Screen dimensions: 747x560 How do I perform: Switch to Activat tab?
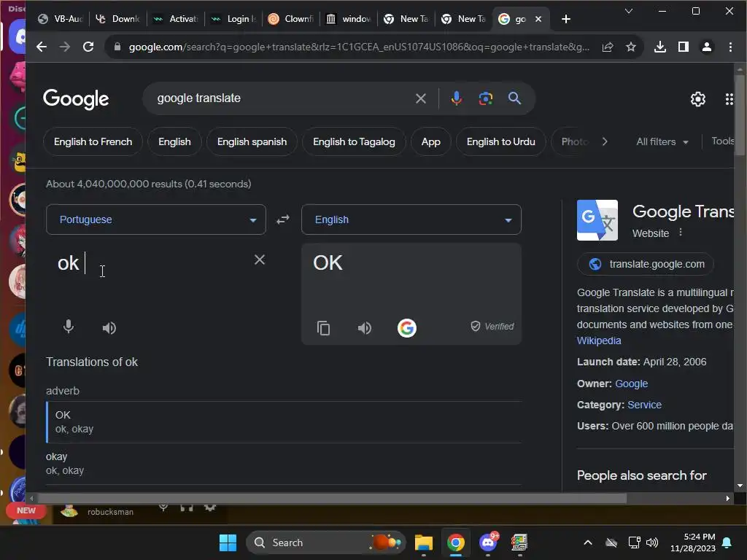point(176,19)
